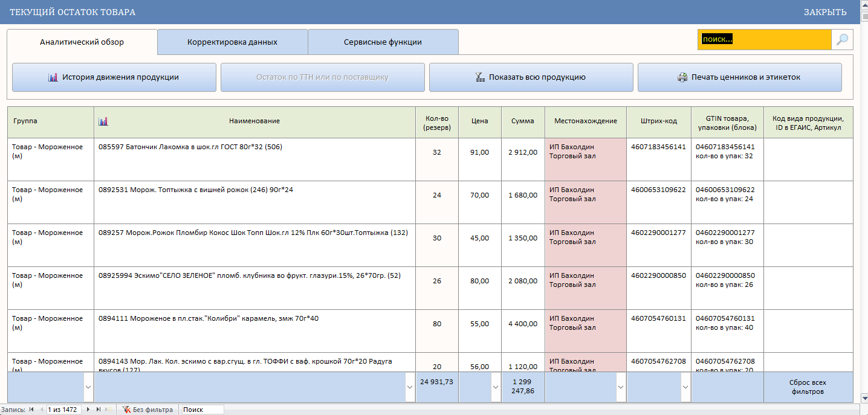Click the 'Поиск' box in record navigation bar
The image size is (868, 415).
pos(202,410)
